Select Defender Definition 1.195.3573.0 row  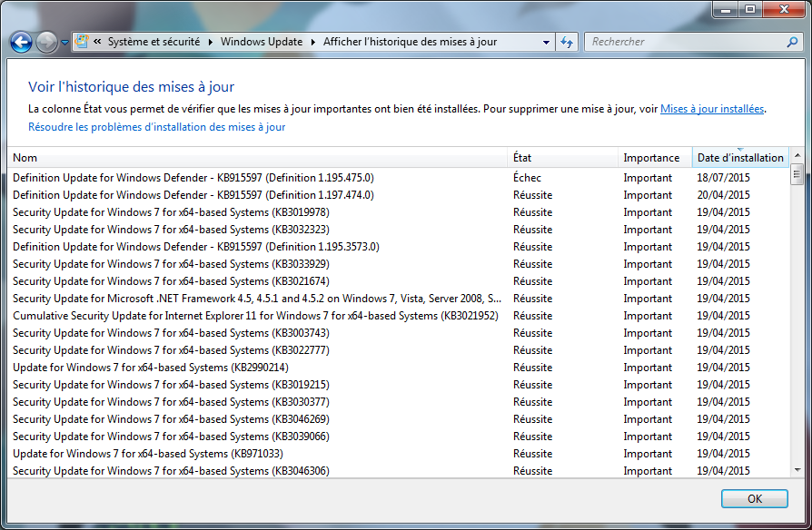point(399,247)
